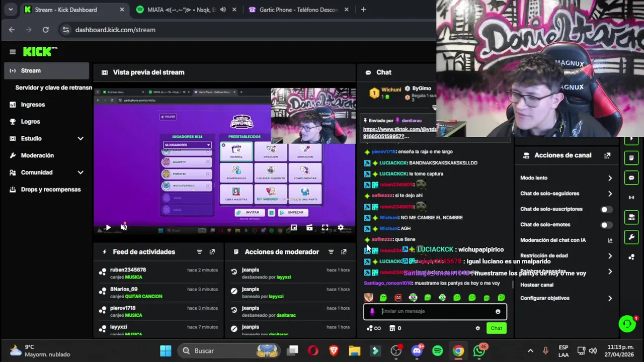Filter the Acciones de moderador list

pos(331,252)
